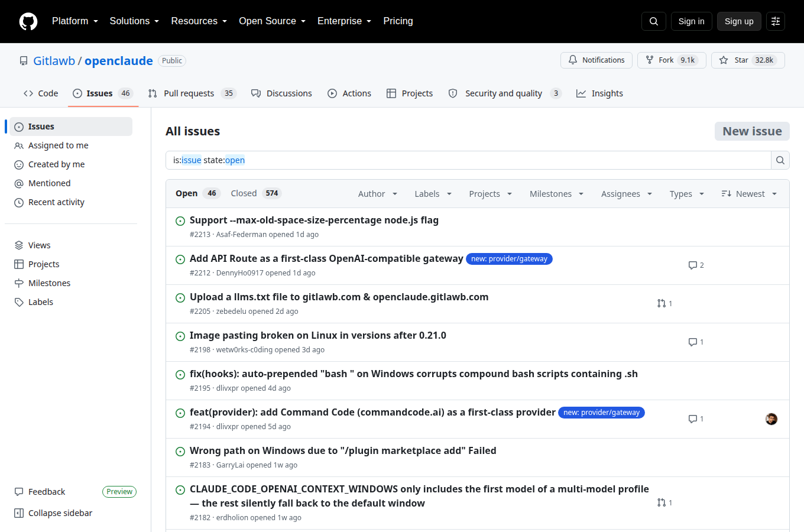Switch to the Code tab
Image resolution: width=804 pixels, height=532 pixels.
pos(41,93)
